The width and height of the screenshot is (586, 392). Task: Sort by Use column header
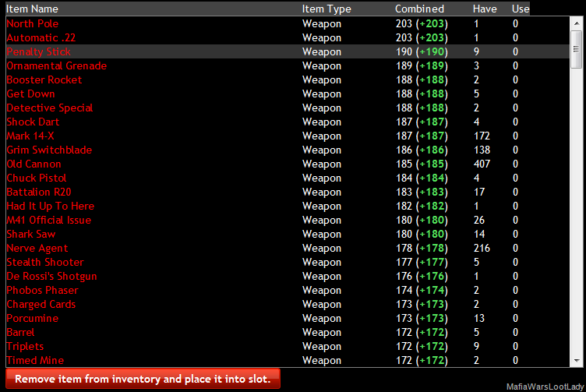click(x=521, y=9)
